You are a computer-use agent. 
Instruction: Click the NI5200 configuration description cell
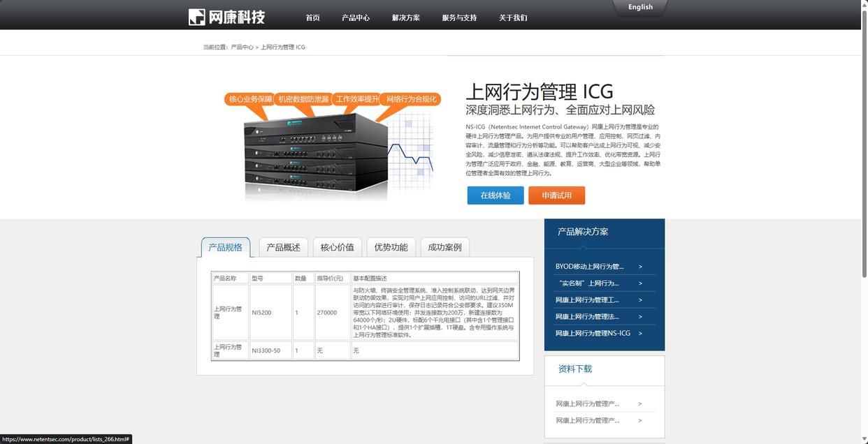pyautogui.click(x=434, y=313)
